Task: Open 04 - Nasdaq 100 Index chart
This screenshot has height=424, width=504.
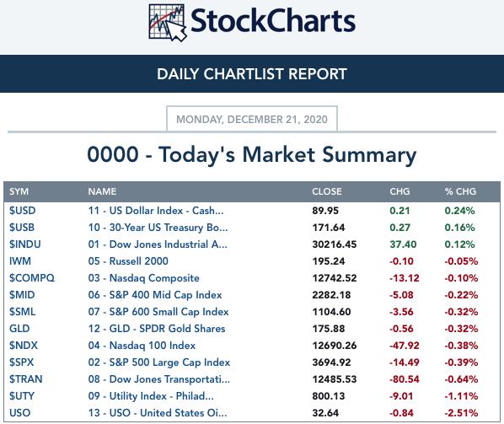Action: (x=142, y=346)
